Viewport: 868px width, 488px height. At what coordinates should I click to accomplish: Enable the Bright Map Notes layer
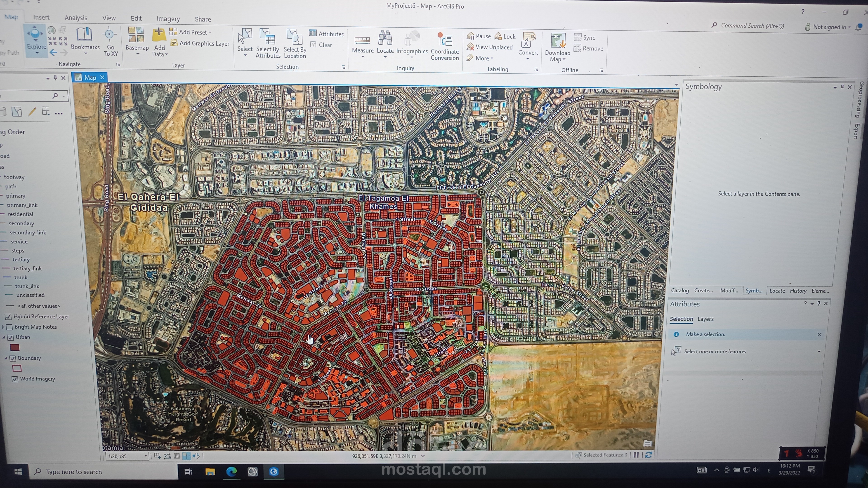10,327
